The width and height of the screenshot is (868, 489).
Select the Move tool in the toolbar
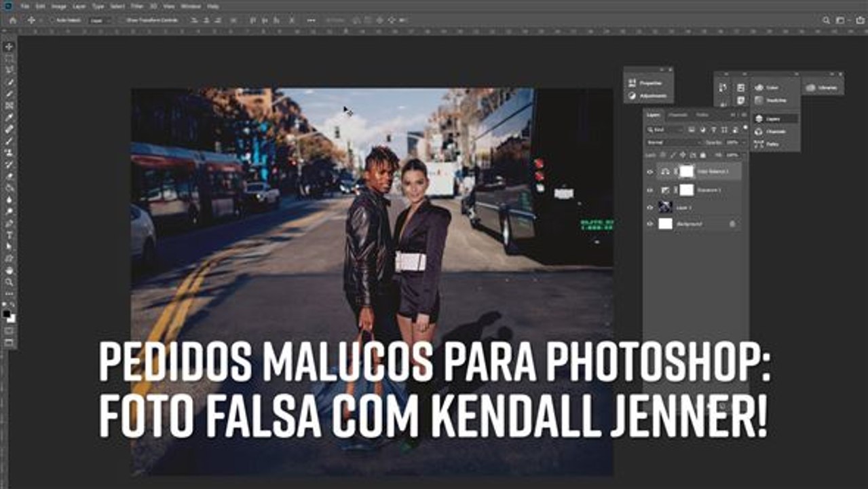[x=10, y=46]
